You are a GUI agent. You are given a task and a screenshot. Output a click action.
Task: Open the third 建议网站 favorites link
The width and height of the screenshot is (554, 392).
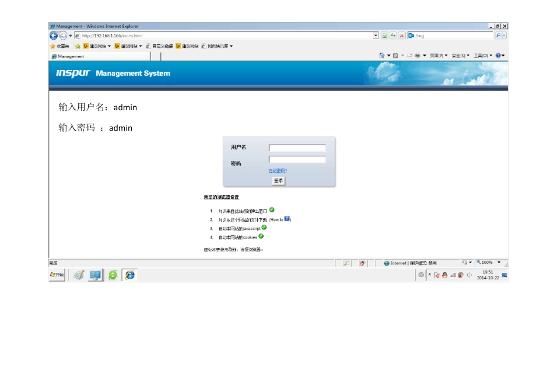(187, 46)
